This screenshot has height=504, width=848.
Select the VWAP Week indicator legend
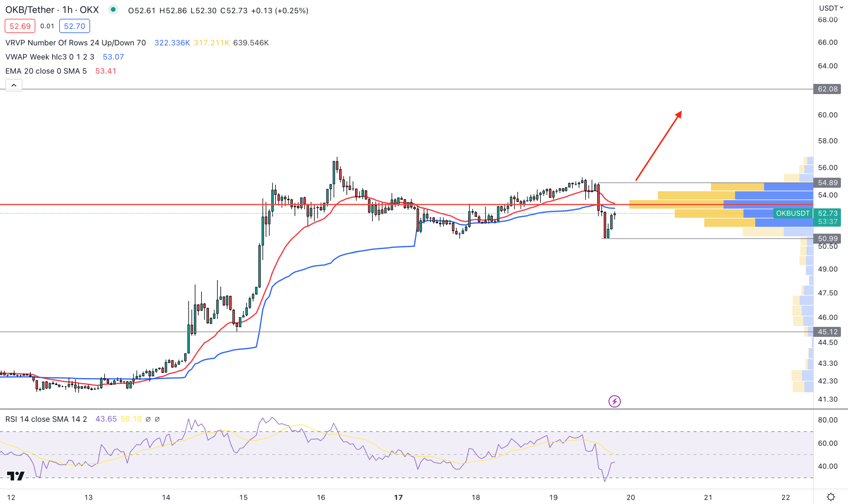point(50,57)
